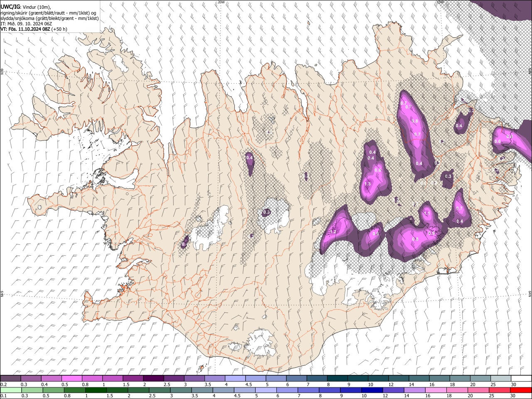
Task: Click the light purple 14–16 rain scale swatch
Action: [415, 390]
